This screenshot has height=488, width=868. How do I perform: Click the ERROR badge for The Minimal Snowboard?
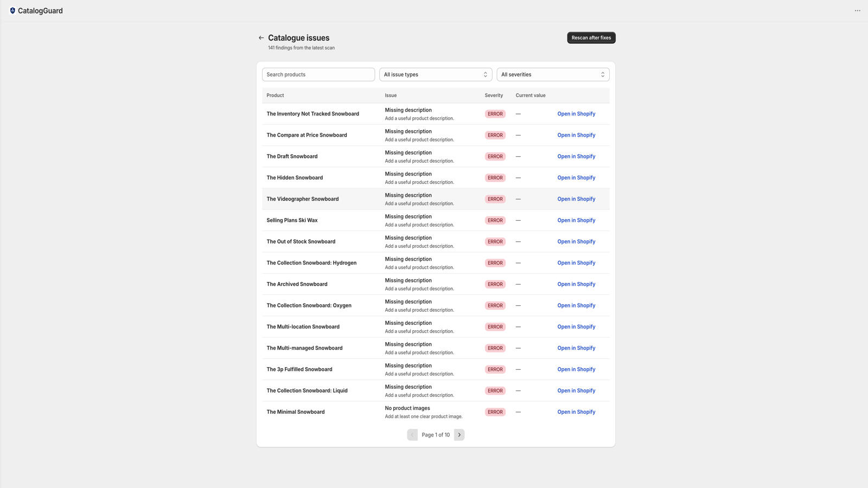495,412
